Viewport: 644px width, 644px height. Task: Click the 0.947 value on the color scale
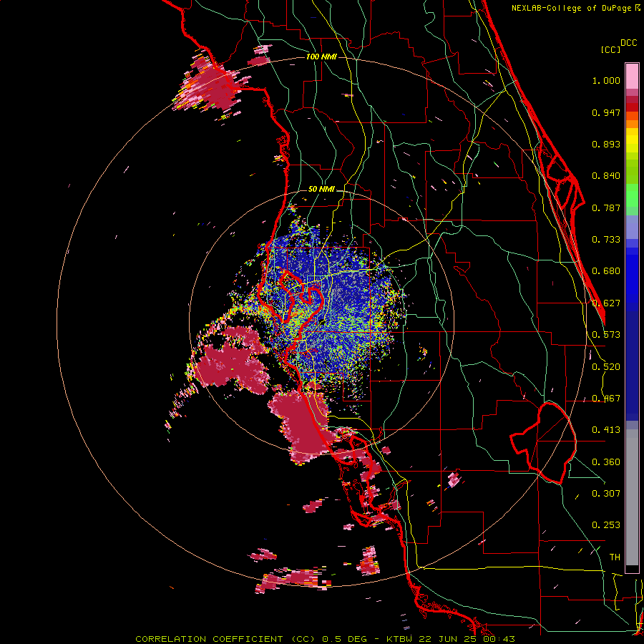tap(606, 112)
